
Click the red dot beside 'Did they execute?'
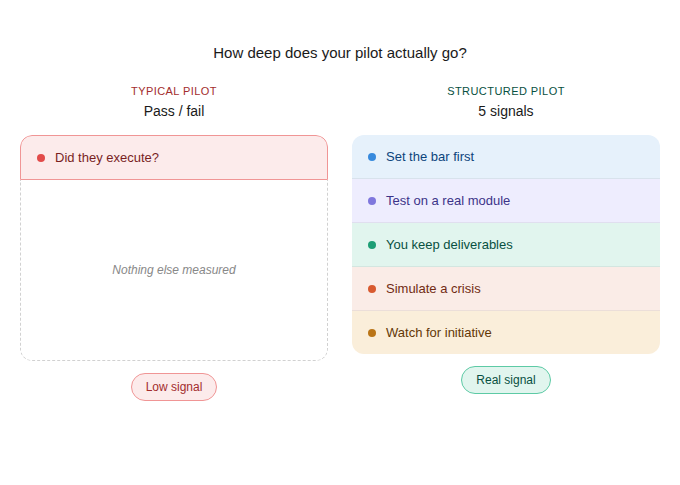coord(41,158)
